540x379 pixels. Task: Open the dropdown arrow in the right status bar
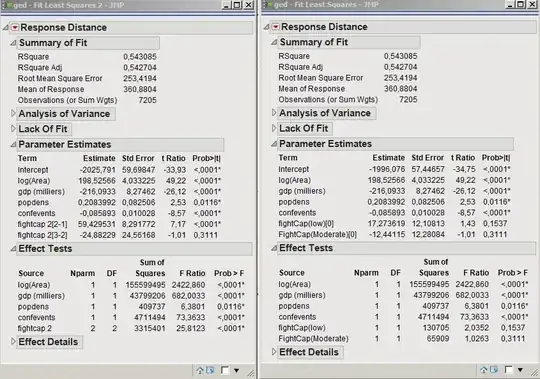520,370
